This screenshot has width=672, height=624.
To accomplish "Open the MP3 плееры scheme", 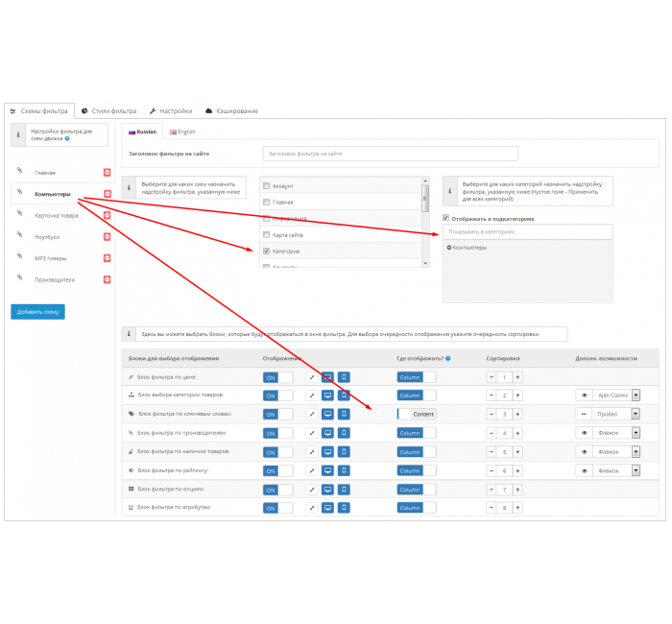I will (x=51, y=258).
